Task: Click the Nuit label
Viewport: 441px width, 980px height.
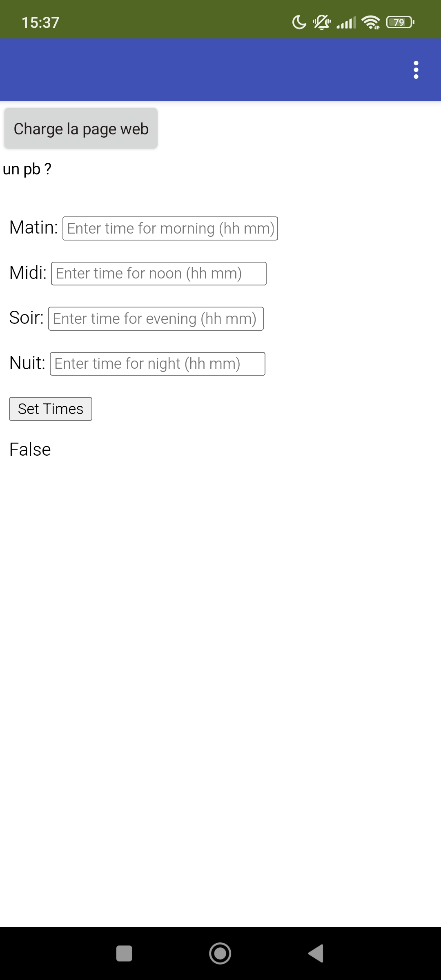Action: tap(27, 363)
